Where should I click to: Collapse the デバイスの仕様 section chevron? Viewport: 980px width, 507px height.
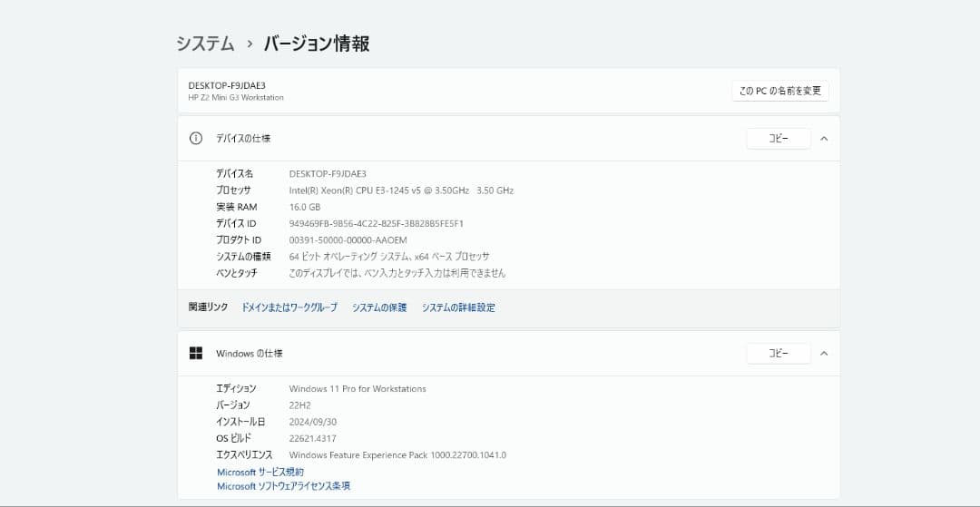point(824,139)
